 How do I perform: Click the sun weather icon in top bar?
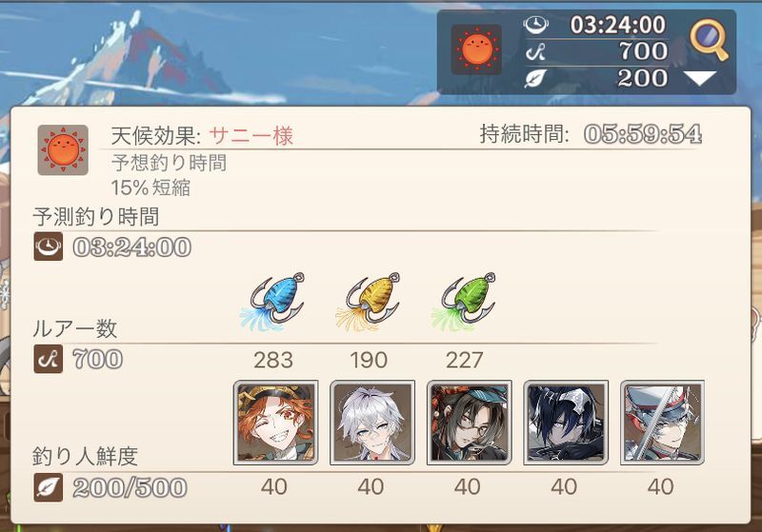coord(476,49)
